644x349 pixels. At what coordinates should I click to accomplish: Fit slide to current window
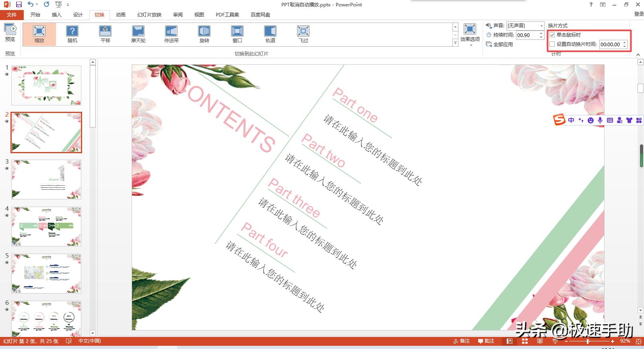(638, 341)
